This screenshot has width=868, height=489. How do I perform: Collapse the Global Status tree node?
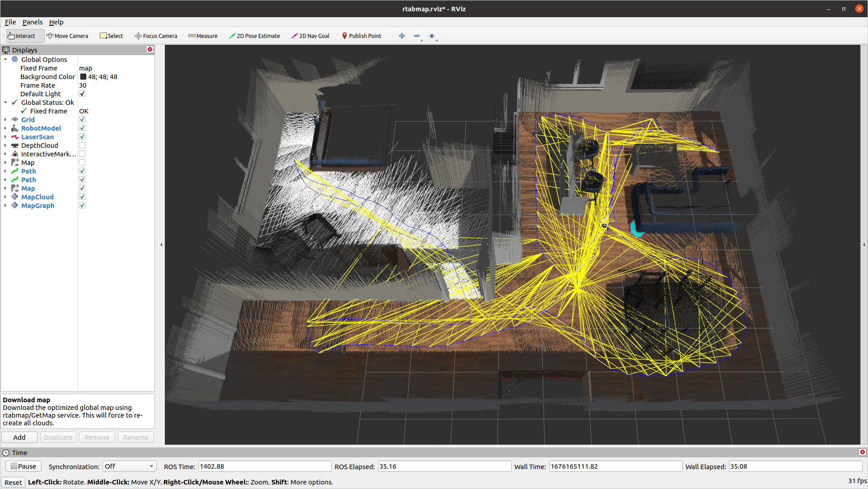[5, 103]
